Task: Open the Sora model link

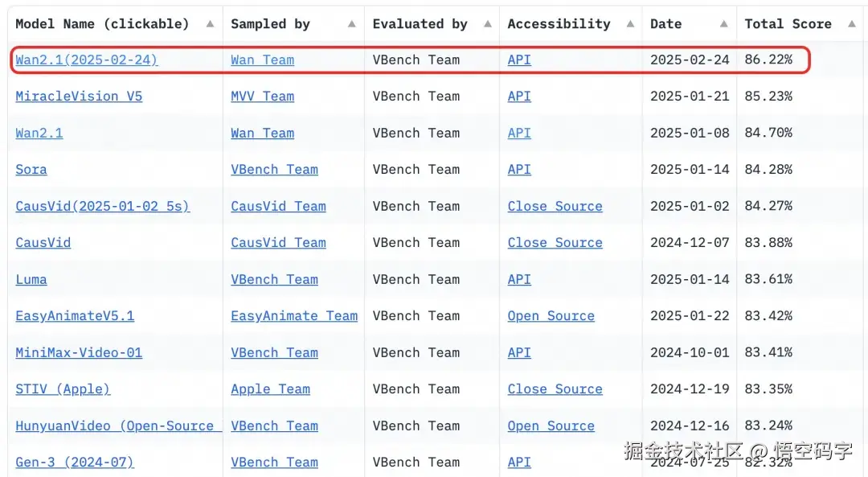Action: click(x=31, y=170)
